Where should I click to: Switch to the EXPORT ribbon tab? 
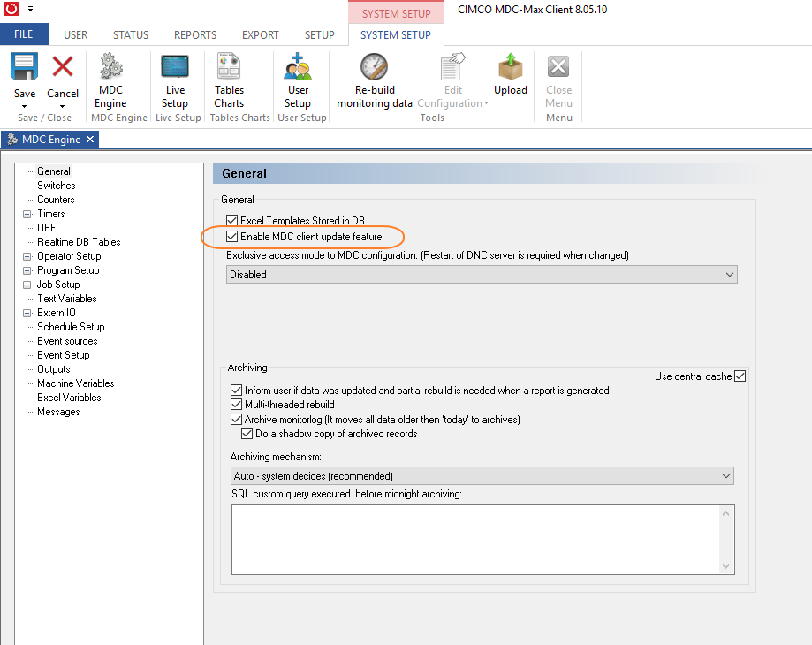261,34
